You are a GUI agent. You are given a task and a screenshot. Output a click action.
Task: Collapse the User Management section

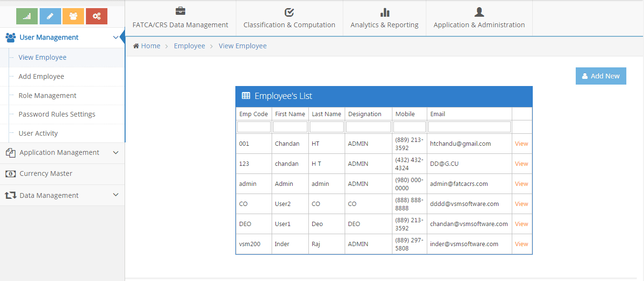coord(116,37)
